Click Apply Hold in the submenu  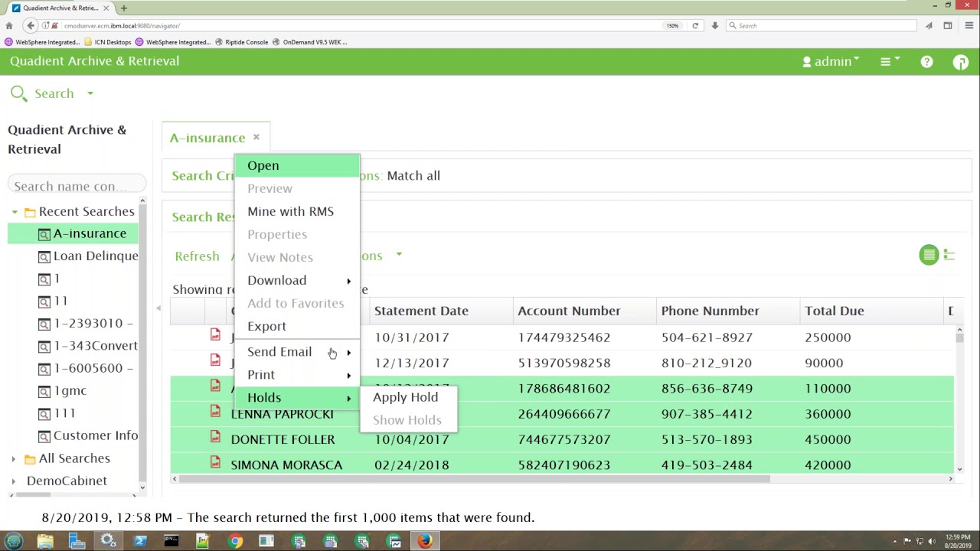(x=409, y=397)
